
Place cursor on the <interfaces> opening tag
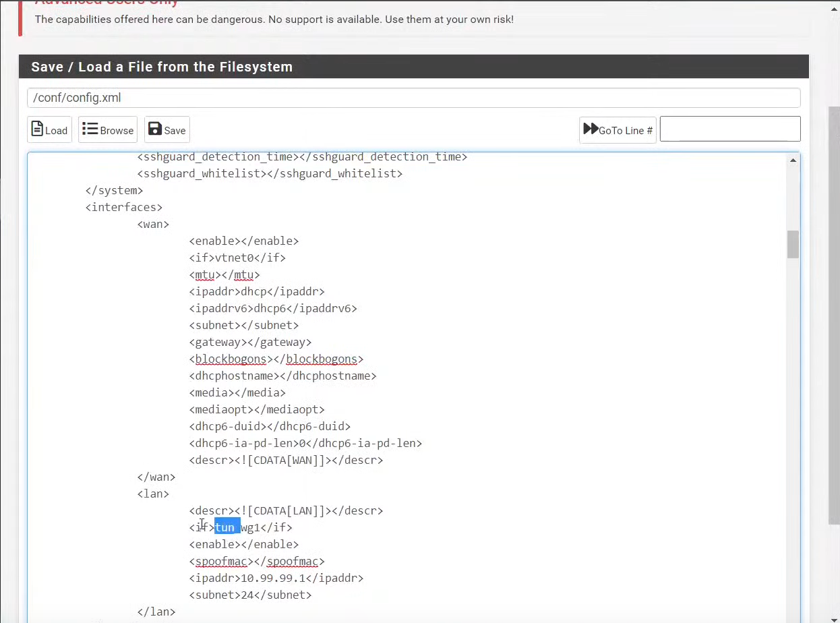pos(124,207)
